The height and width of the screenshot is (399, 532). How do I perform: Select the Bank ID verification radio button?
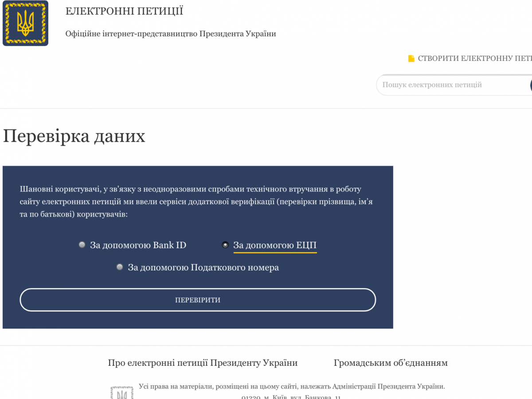pyautogui.click(x=82, y=245)
